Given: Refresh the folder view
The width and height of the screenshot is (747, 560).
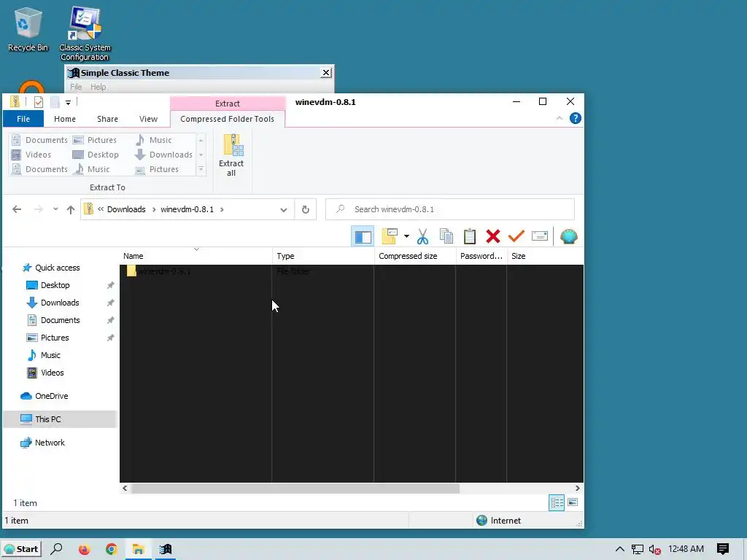Looking at the screenshot, I should point(306,209).
